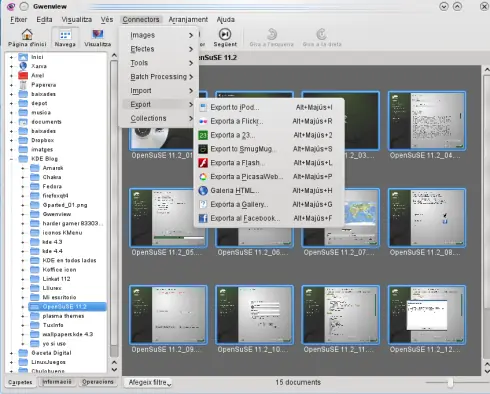Viewport: 490px width, 394px height.
Task: Select the Lliurex folder in tree
Action: [52, 288]
